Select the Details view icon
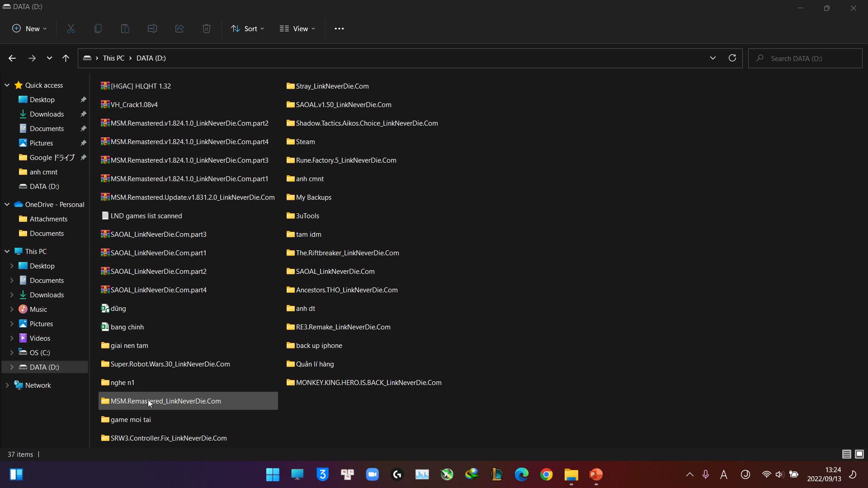868x488 pixels. click(x=847, y=454)
